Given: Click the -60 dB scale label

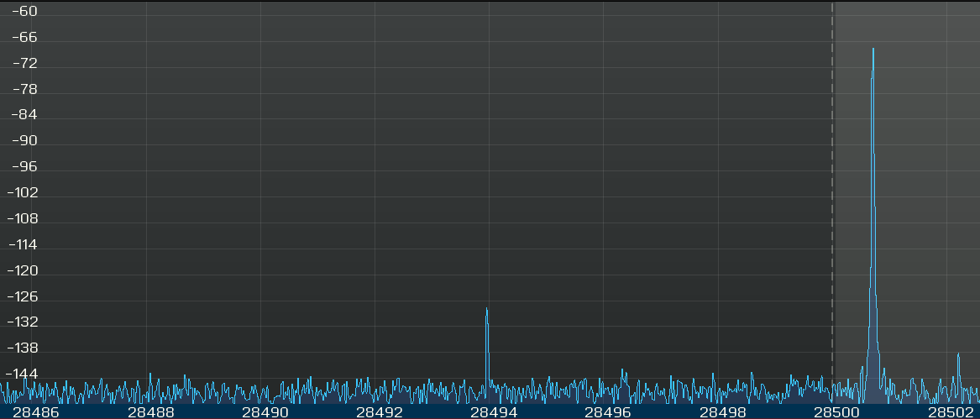Looking at the screenshot, I should (x=25, y=11).
